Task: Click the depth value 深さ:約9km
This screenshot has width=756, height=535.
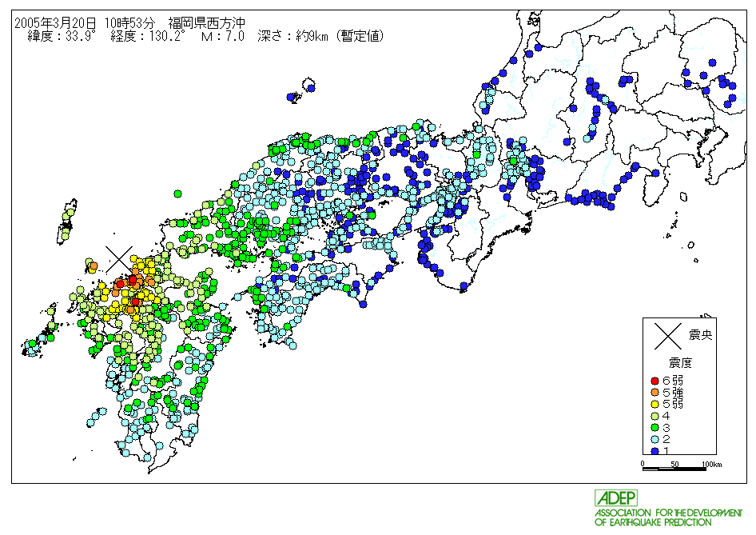Action: coord(293,36)
